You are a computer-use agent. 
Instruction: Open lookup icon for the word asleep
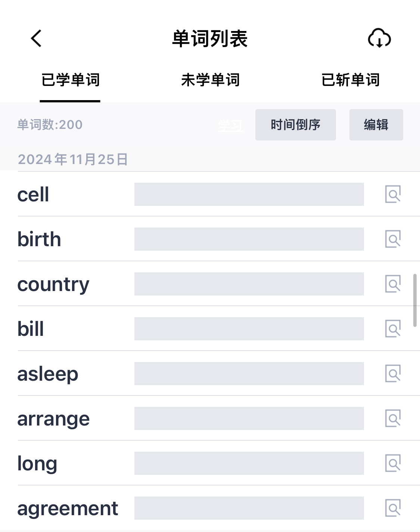[393, 374]
